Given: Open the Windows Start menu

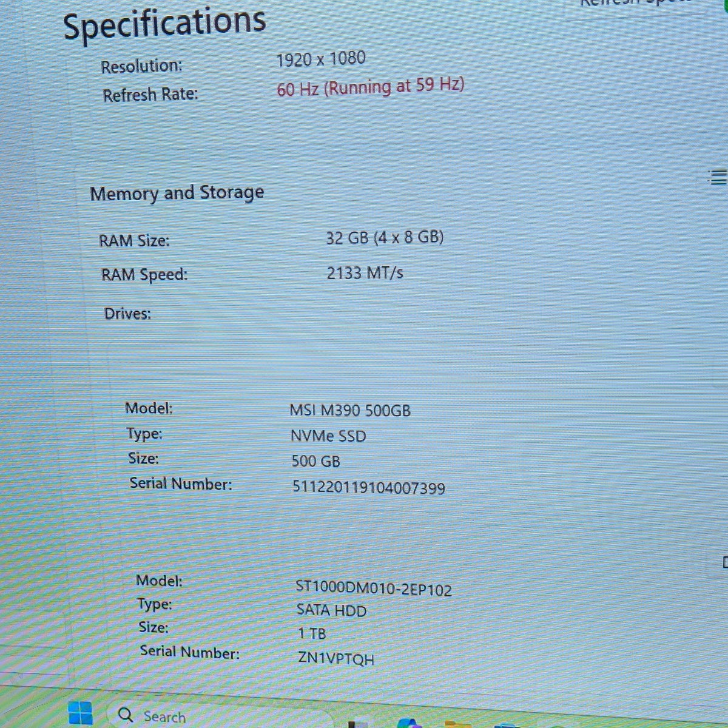Looking at the screenshot, I should [x=80, y=713].
